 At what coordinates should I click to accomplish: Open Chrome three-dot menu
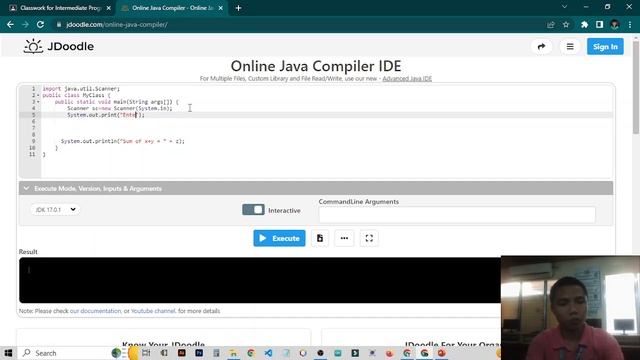pyautogui.click(x=630, y=24)
